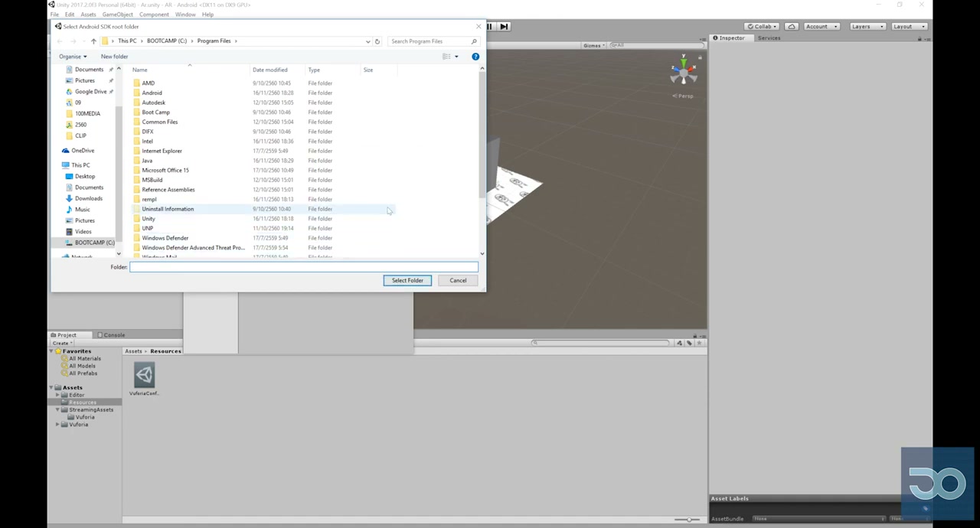The width and height of the screenshot is (980, 528).
Task: Open the Android folder
Action: 152,93
